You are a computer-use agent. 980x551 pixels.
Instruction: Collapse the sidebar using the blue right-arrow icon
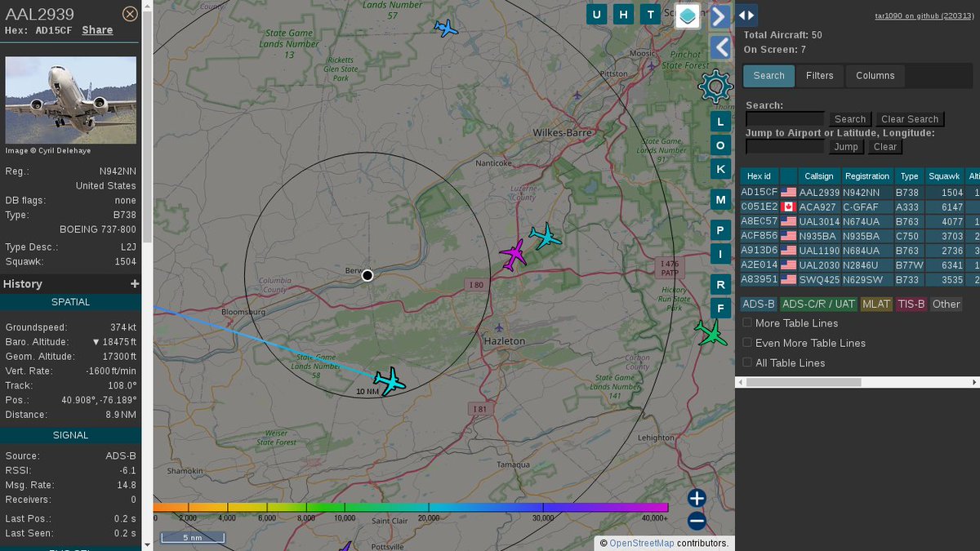click(x=719, y=16)
